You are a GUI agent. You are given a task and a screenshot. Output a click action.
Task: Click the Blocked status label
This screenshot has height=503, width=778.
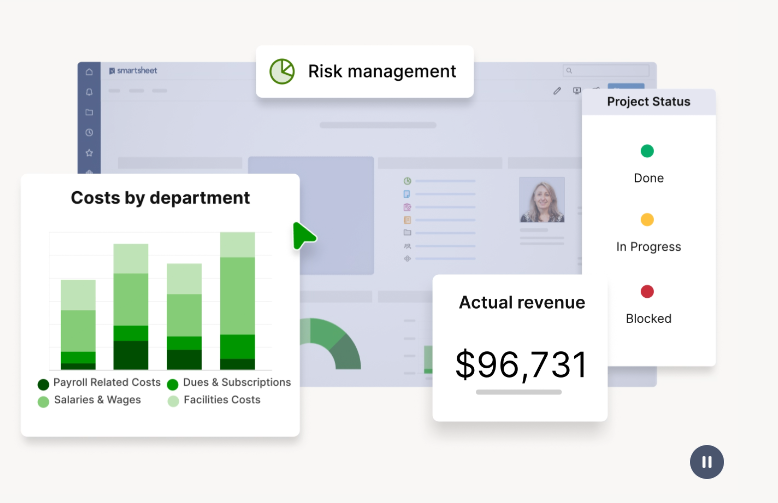click(648, 318)
